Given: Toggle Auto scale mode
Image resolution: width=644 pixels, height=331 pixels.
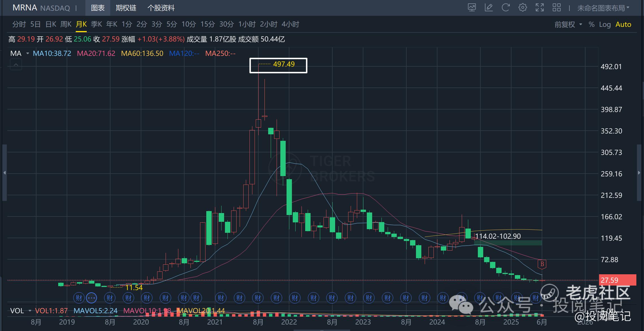Looking at the screenshot, I should click(x=623, y=24).
